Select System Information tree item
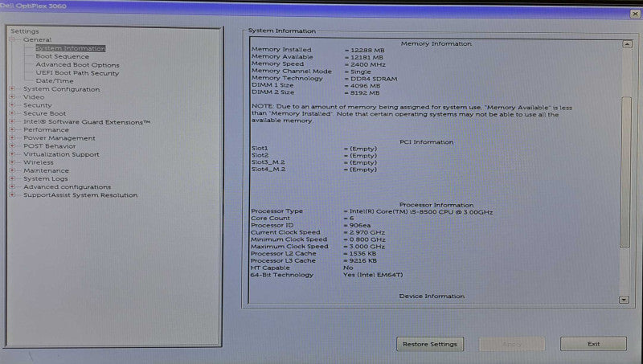This screenshot has height=364, width=643. (71, 48)
